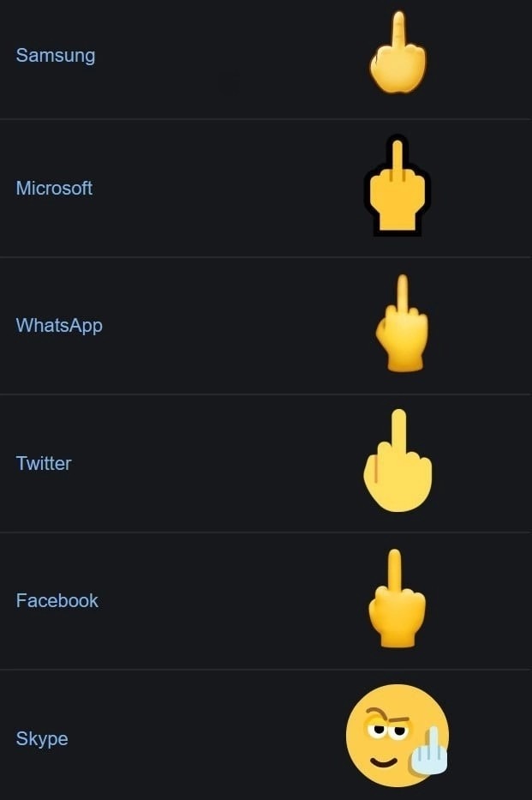Click the Microsoft black-outlined middle finger emoji
Screen dimensions: 532x800
point(397,186)
